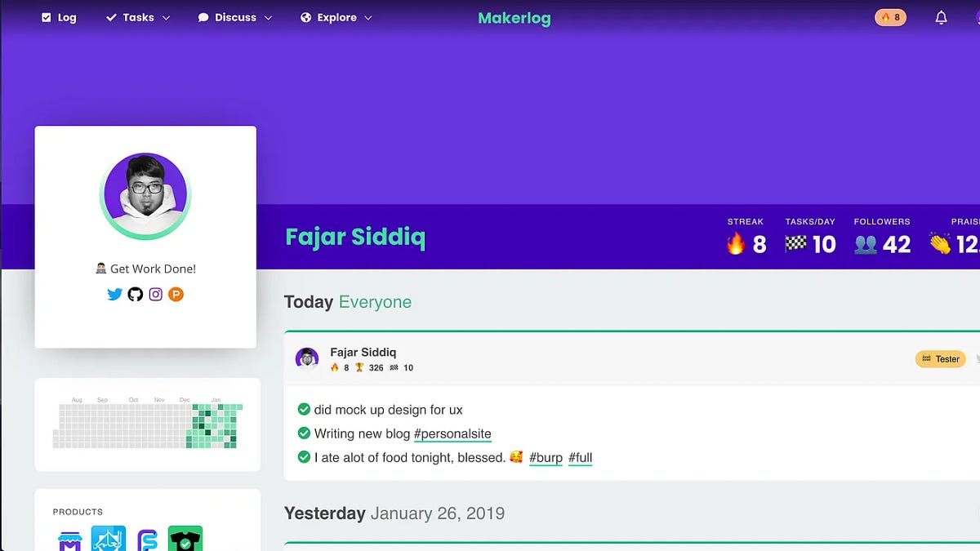Expand the Explore dropdown chevron
Image resolution: width=980 pixels, height=551 pixels.
(x=368, y=18)
